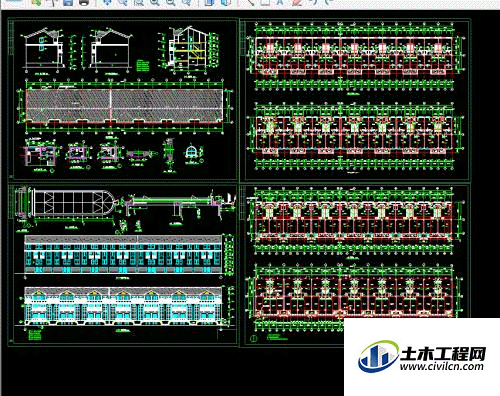Screen dimensions: 500x396
Task: Select the text 'A' tool icon
Action: [x=280, y=2]
